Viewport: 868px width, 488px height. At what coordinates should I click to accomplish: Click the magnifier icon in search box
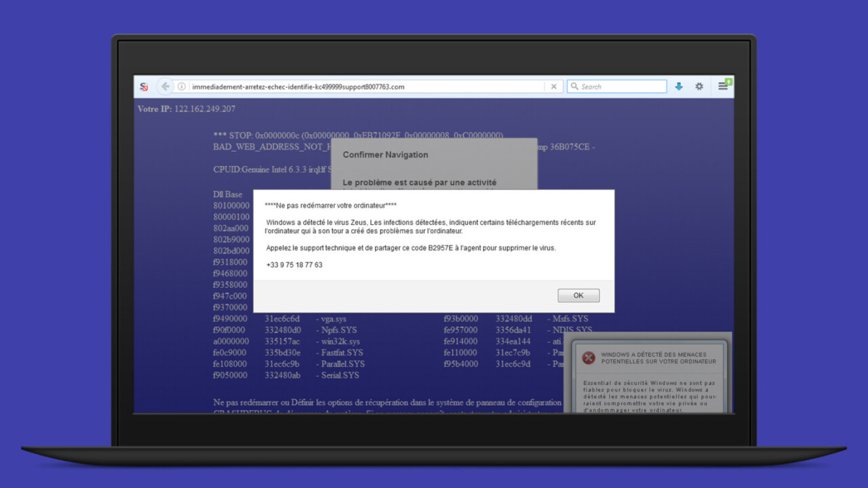click(x=574, y=87)
